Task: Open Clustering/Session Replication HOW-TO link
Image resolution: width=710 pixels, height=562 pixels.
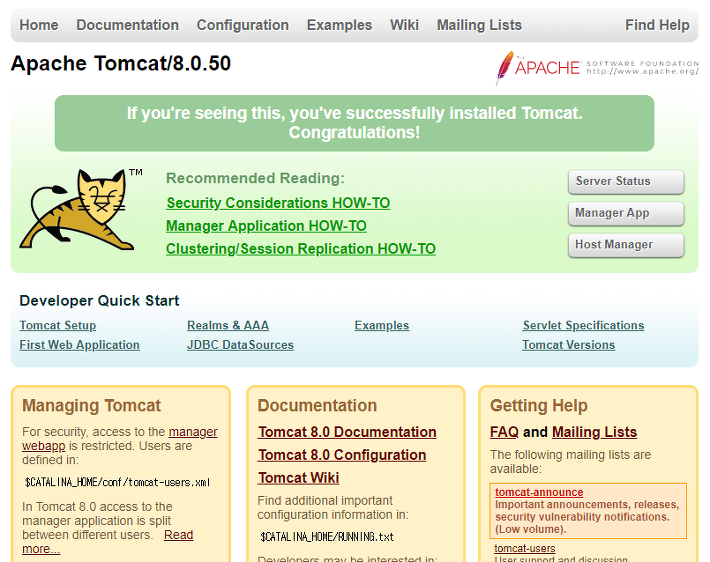Action: coord(301,249)
